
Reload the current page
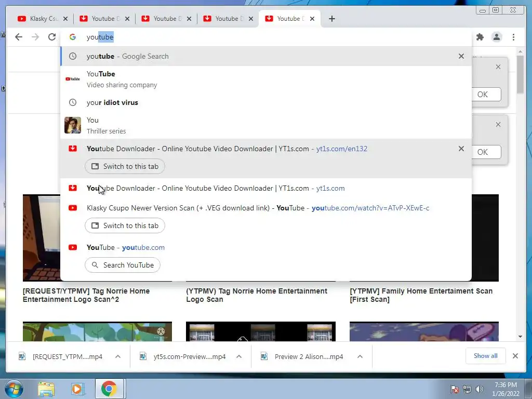[52, 37]
